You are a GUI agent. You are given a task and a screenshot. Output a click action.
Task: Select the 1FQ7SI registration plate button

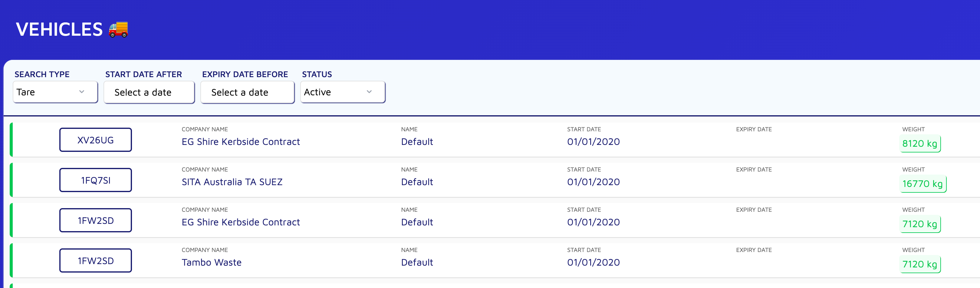tap(96, 180)
